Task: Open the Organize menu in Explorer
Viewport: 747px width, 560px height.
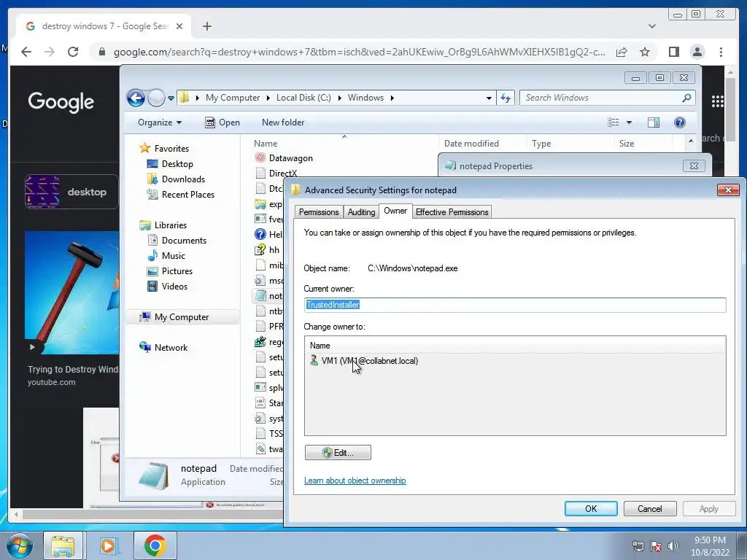Action: click(x=160, y=122)
